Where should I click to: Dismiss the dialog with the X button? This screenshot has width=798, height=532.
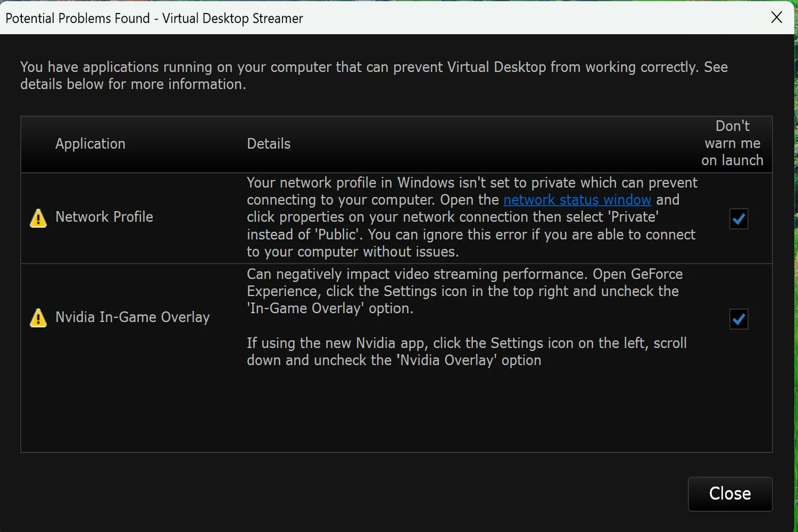tap(776, 17)
